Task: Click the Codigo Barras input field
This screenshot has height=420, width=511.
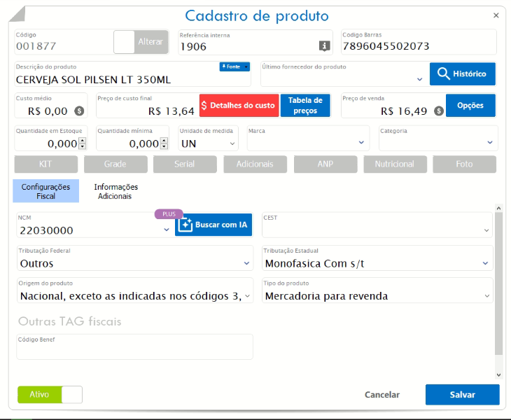Action: tap(418, 46)
